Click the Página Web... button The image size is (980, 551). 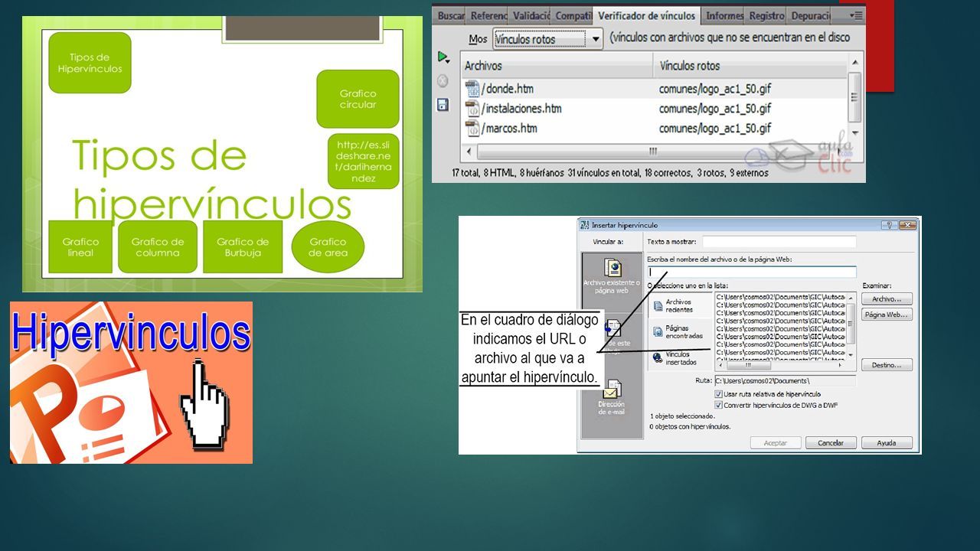click(x=887, y=315)
